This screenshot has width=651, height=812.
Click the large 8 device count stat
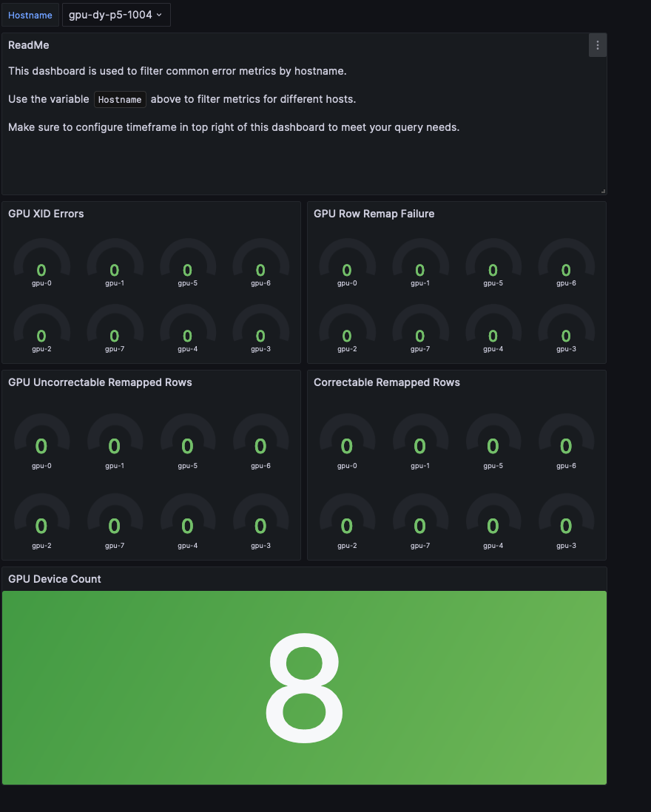tap(304, 688)
